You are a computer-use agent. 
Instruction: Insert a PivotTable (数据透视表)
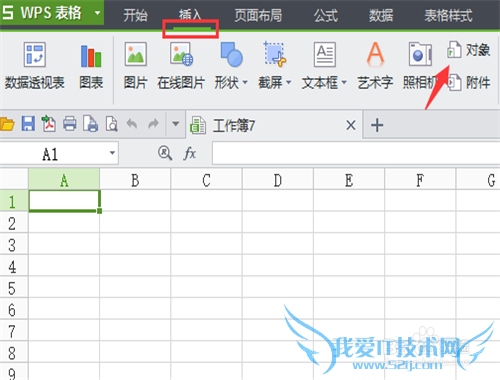click(35, 66)
